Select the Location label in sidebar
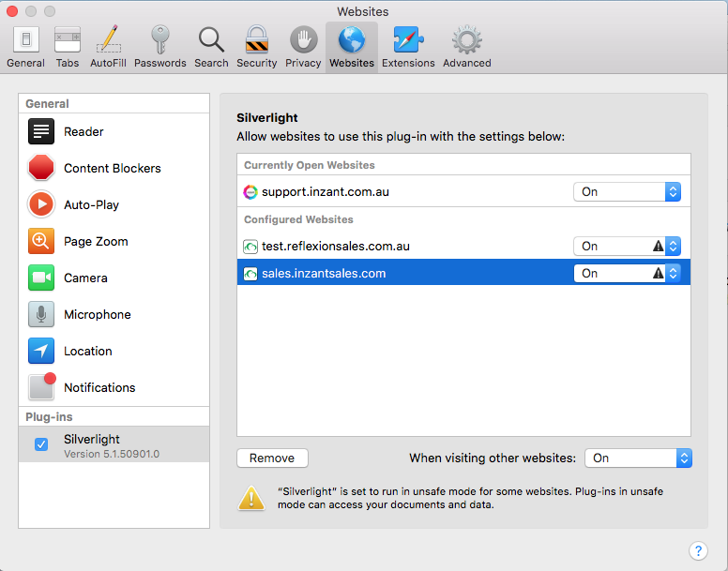Screen dimensions: 728x571 88,352
